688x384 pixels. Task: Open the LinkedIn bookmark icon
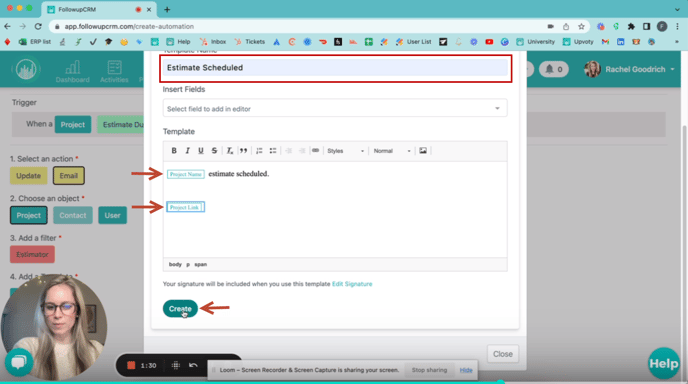[x=620, y=42]
